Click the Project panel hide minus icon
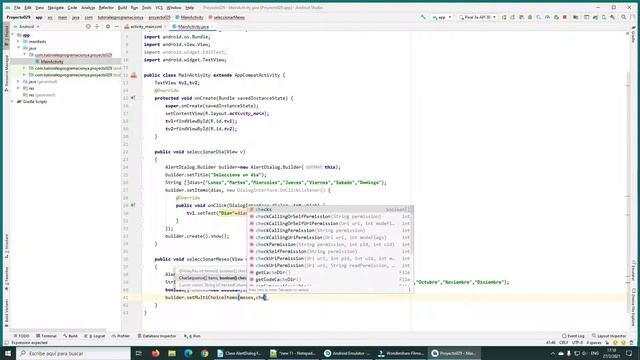Viewport: 640px width, 360px height. (116, 27)
